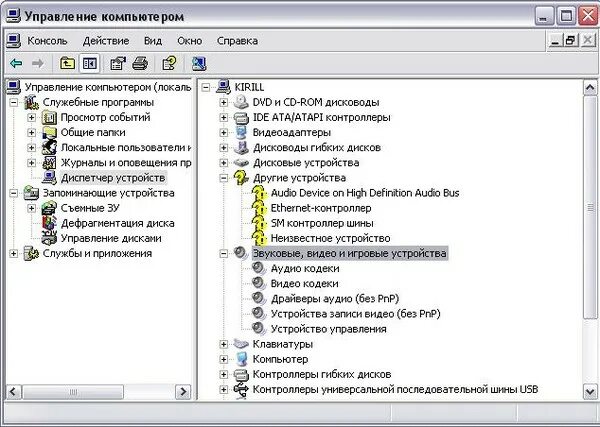The width and height of the screenshot is (600, 427).
Task: Select Драйверы аудио (без PnP)
Action: coord(335,298)
